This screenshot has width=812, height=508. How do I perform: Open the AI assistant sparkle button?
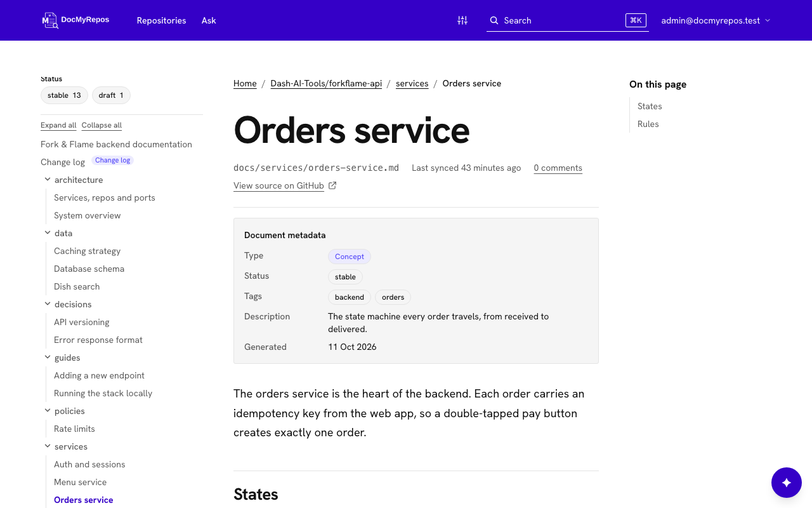pos(787,483)
